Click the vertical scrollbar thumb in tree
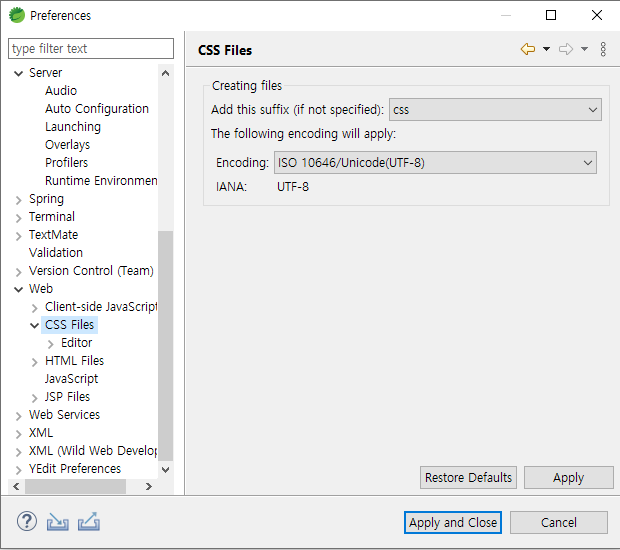Screen dimensions: 620x550 pyautogui.click(x=166, y=346)
